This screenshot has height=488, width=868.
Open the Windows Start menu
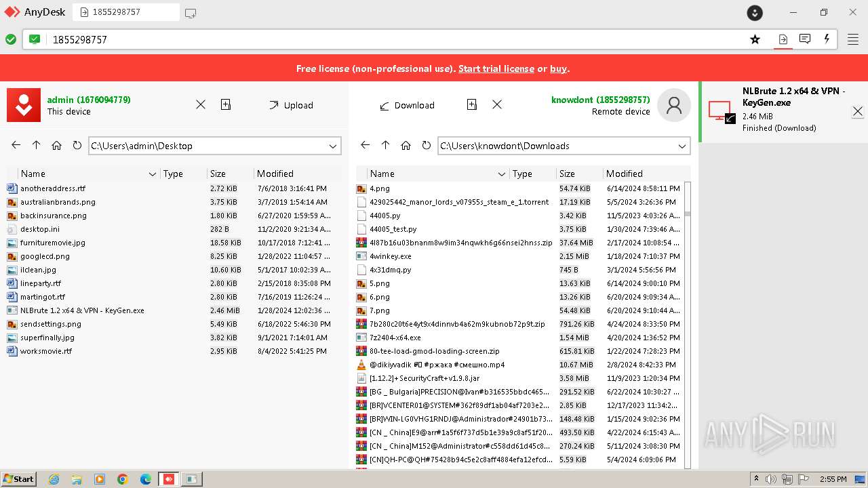click(18, 479)
